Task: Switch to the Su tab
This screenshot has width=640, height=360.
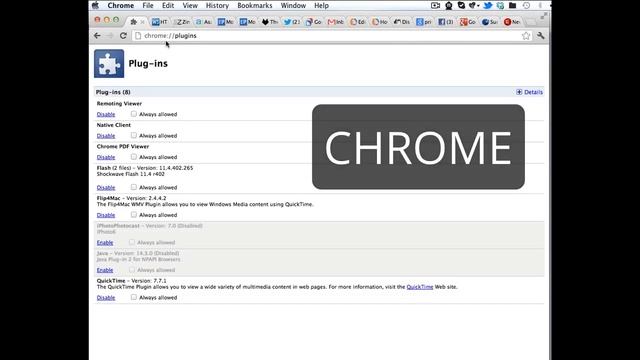Action: pyautogui.click(x=490, y=22)
